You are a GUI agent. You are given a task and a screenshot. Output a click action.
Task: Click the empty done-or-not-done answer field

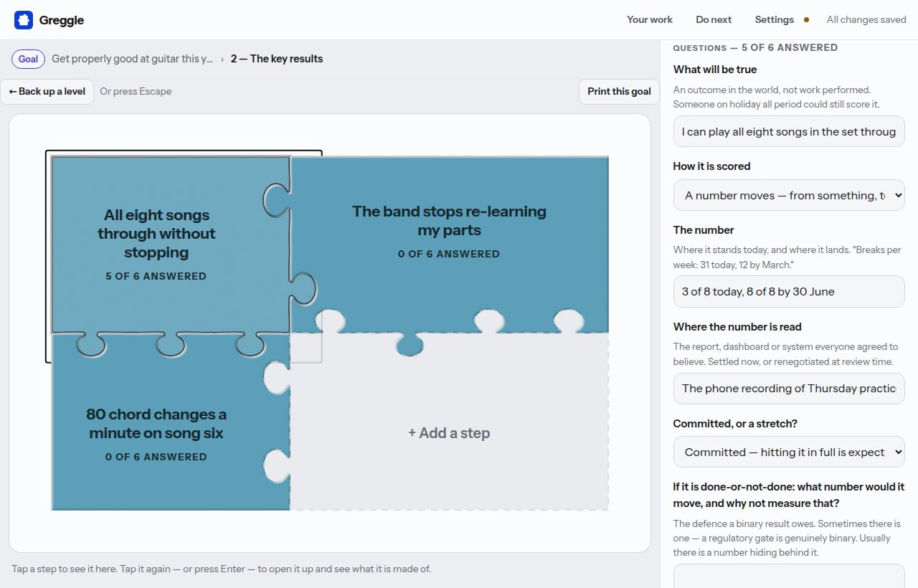789,577
